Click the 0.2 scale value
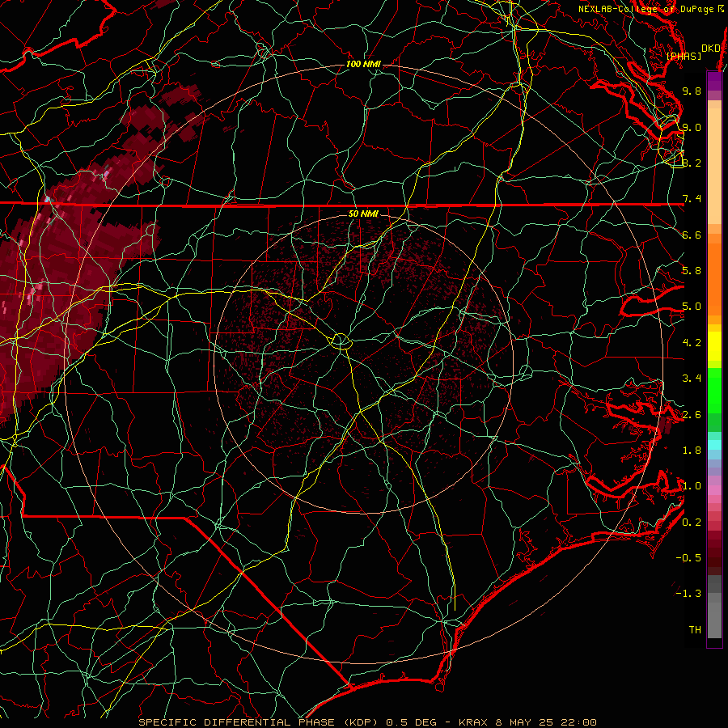Image resolution: width=728 pixels, height=728 pixels. [x=692, y=523]
